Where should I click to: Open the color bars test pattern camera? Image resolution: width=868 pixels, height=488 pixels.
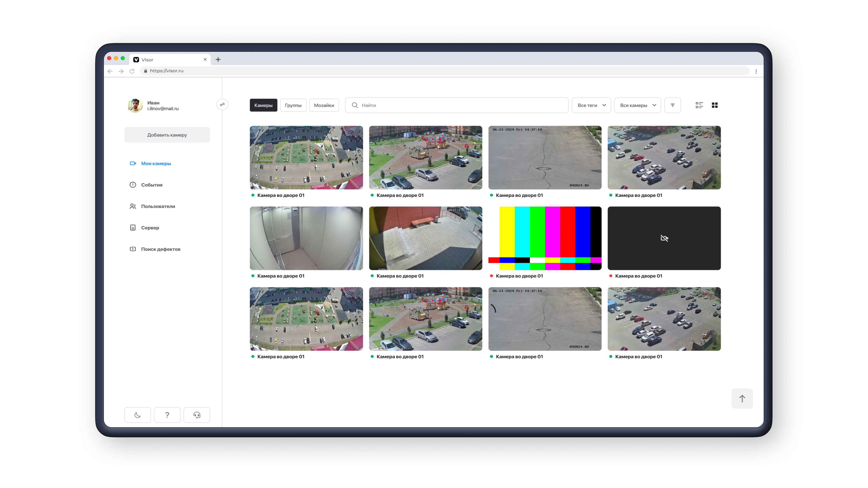pos(545,238)
